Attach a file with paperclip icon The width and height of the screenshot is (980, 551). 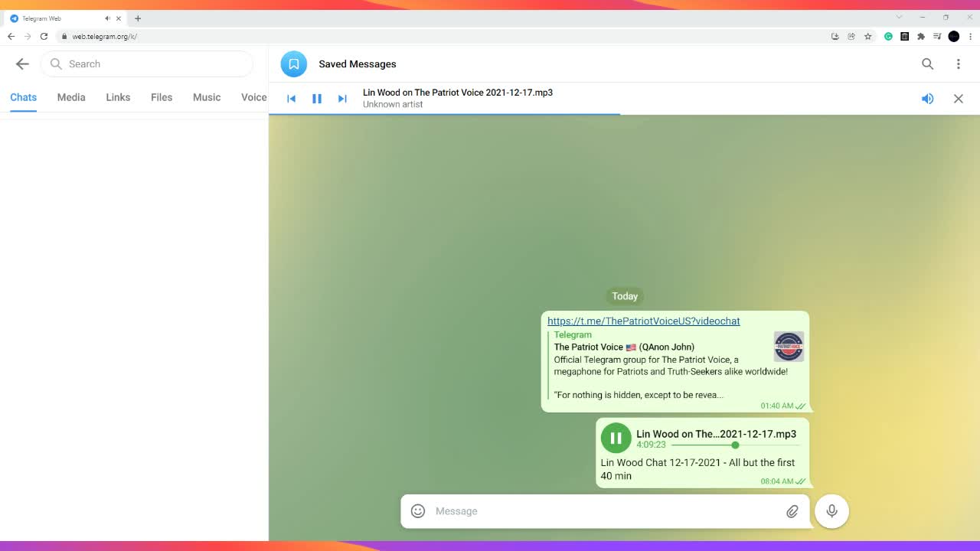[792, 511]
